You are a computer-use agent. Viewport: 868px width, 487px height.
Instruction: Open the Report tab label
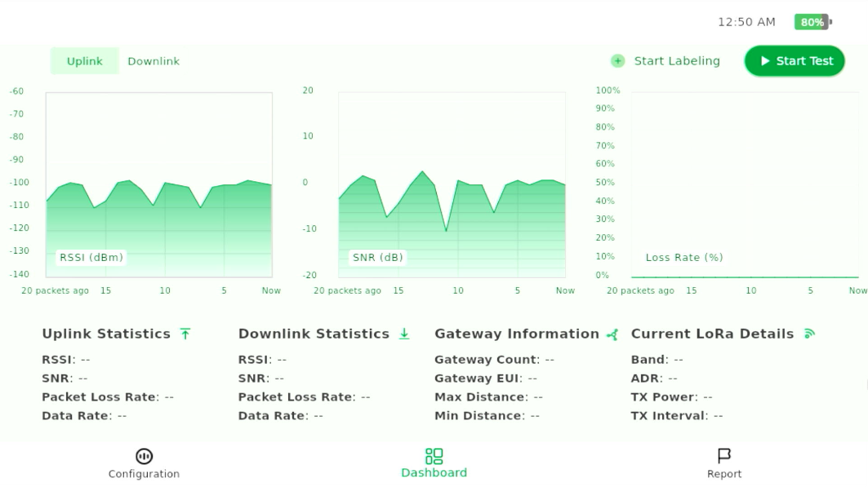[724, 474]
